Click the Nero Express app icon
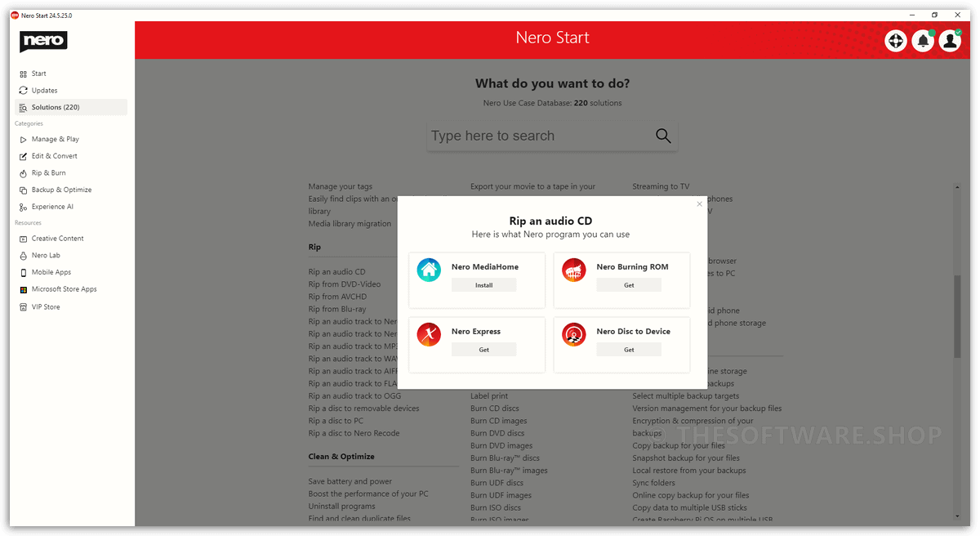Screen dimensions: 980x536 click(x=429, y=334)
